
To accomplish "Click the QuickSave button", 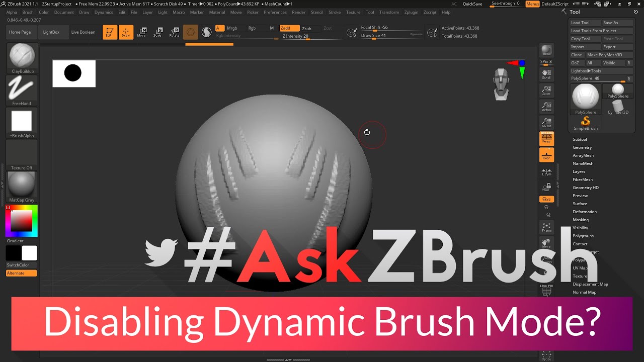I will pos(472,4).
